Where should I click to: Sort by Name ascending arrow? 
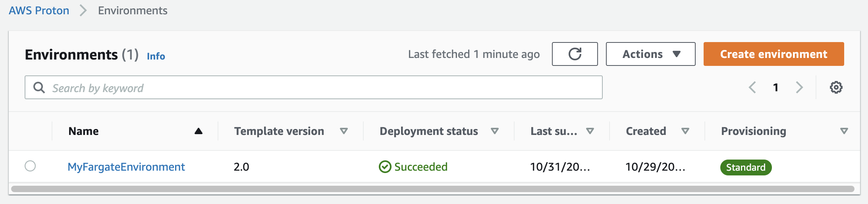[199, 131]
